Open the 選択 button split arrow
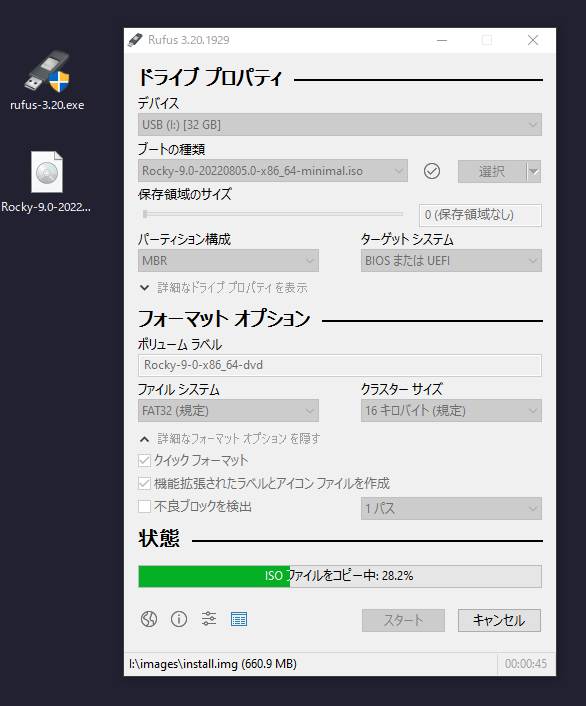Viewport: 586px width, 706px height. (x=534, y=172)
